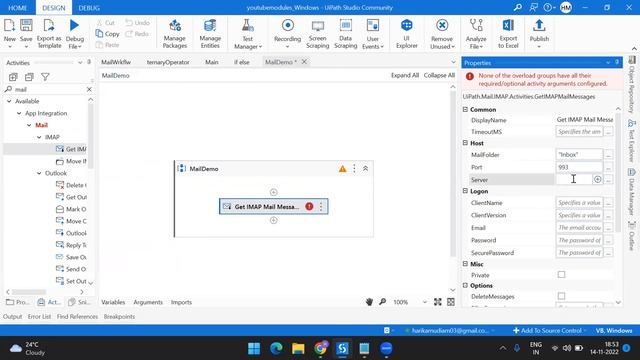Open UI Explorer
Image resolution: width=640 pixels, height=360 pixels.
[407, 33]
